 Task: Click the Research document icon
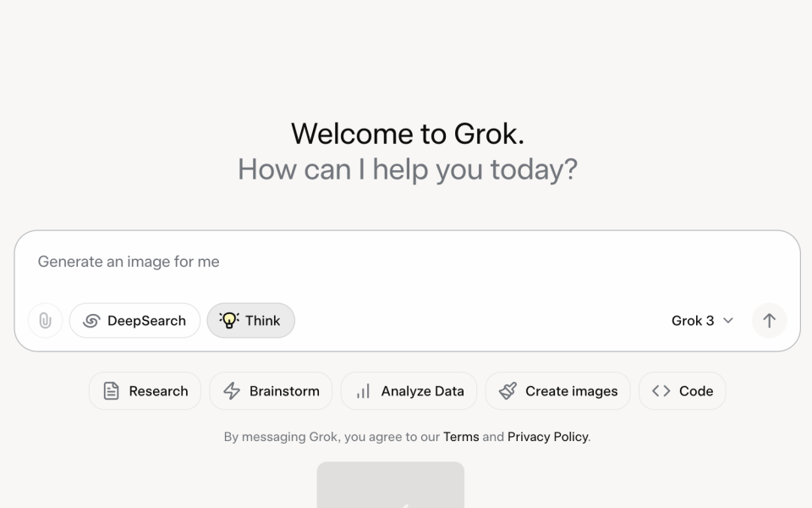click(111, 391)
